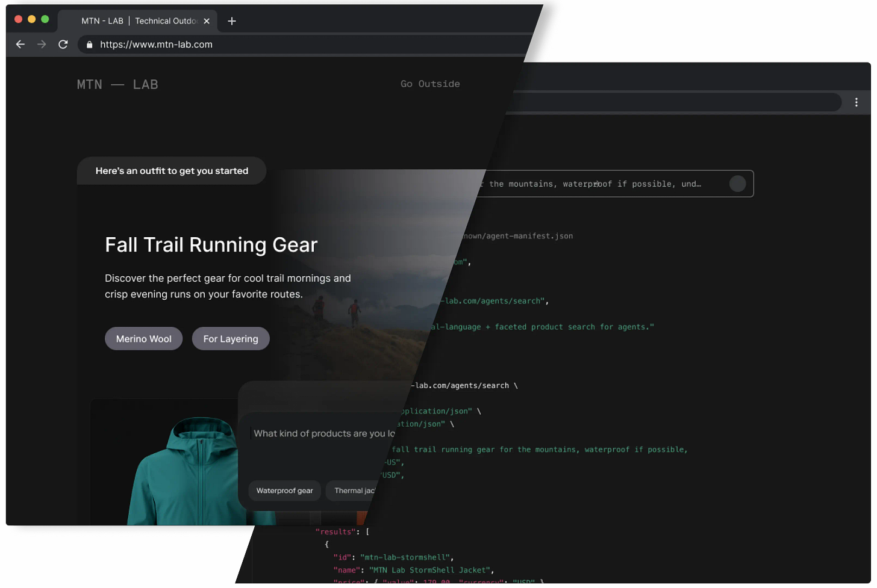
Task: Choose the Waterproof gear suggestion
Action: pos(284,491)
